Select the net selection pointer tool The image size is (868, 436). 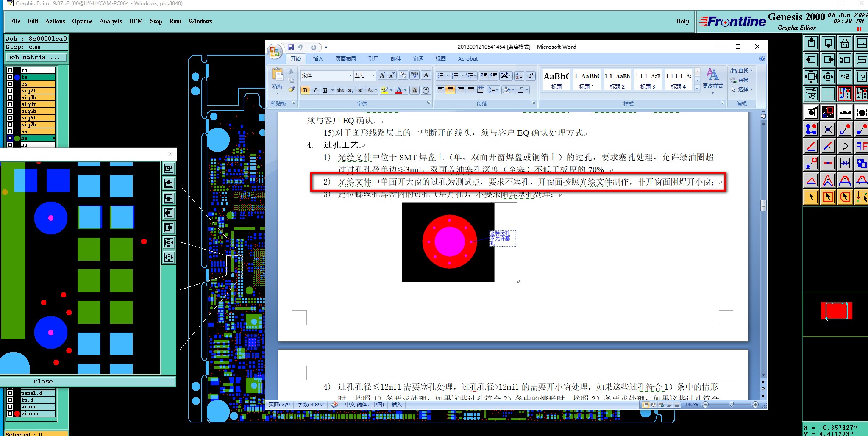(861, 197)
